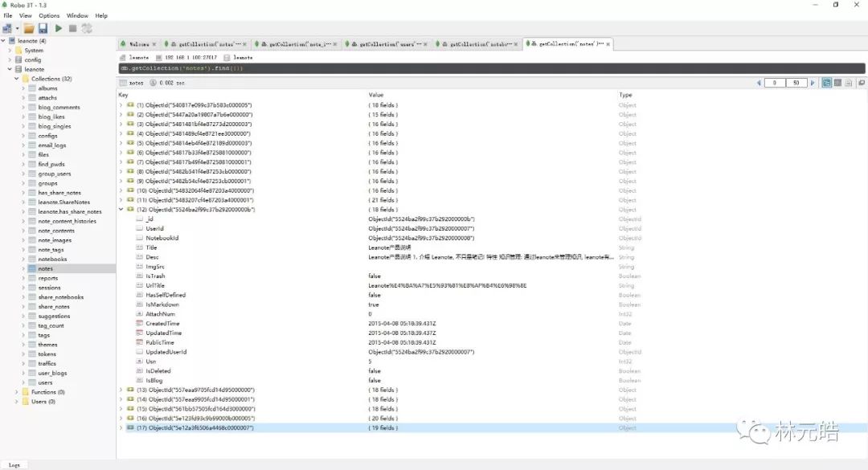The image size is (868, 470).
Task: Click the detach results window icon
Action: point(862,83)
